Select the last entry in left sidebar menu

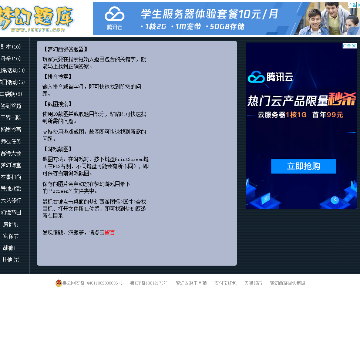click(11, 259)
